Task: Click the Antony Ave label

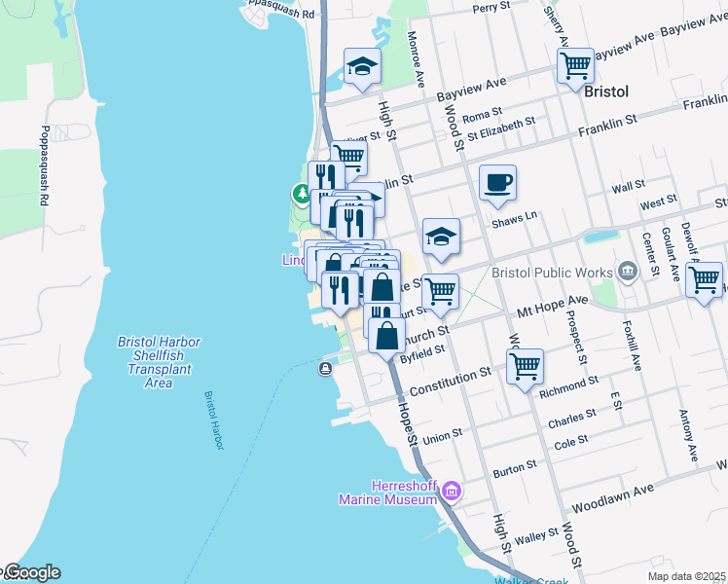Action: [x=688, y=435]
